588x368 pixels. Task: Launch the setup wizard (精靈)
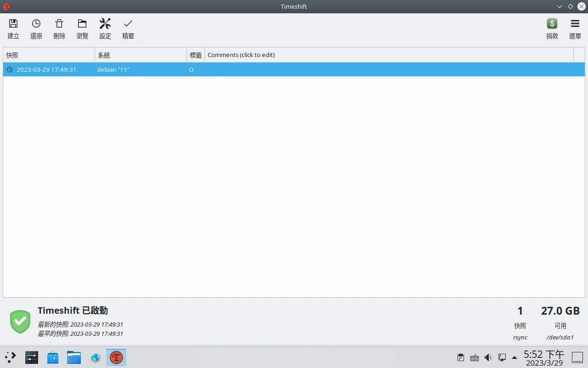[x=128, y=29]
